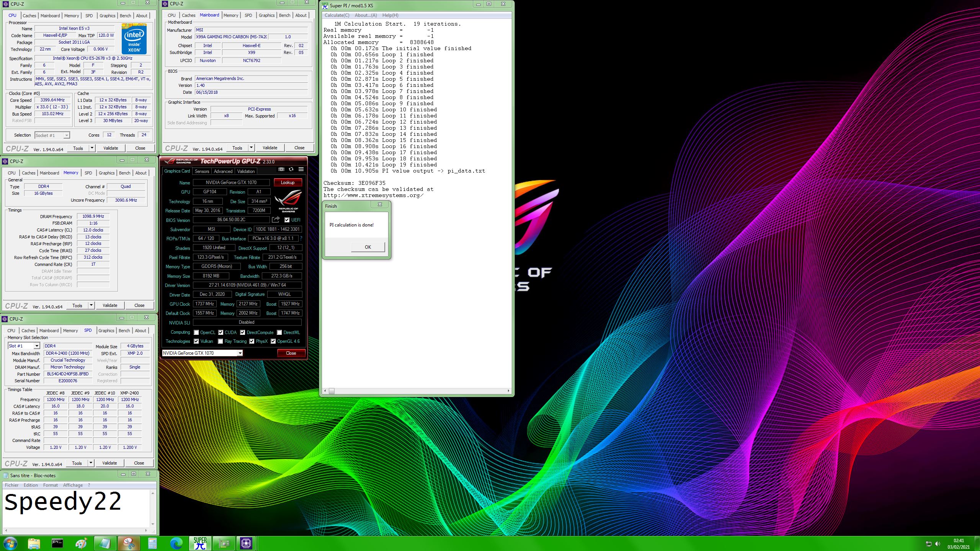This screenshot has height=551, width=980.
Task: Open the Caches tab in the top-left CPU-Z
Action: 29,16
